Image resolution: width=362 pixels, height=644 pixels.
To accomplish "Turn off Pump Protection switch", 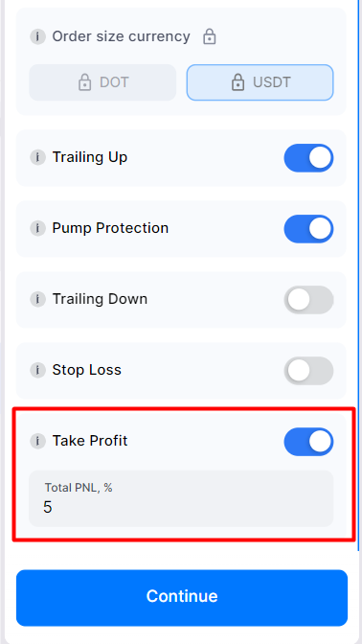I will click(x=308, y=229).
